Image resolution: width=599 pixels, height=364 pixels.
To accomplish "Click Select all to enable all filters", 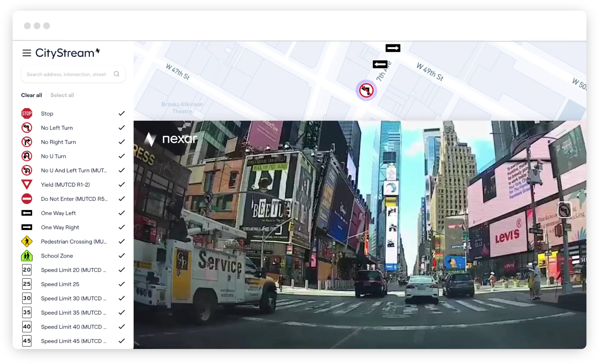I will pos(62,95).
